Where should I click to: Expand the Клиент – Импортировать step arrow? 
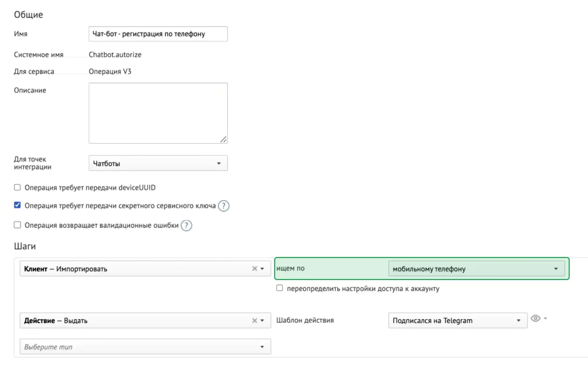pyautogui.click(x=262, y=269)
